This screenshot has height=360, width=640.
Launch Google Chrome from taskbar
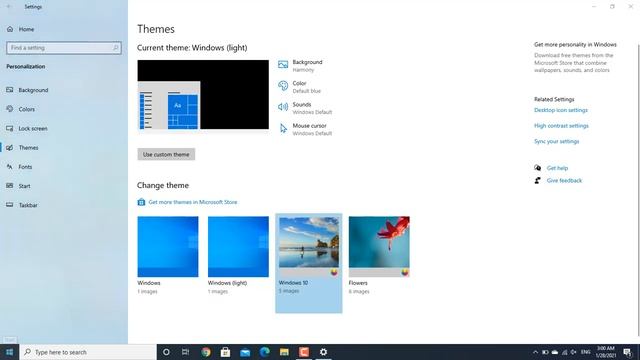pyautogui.click(x=206, y=352)
